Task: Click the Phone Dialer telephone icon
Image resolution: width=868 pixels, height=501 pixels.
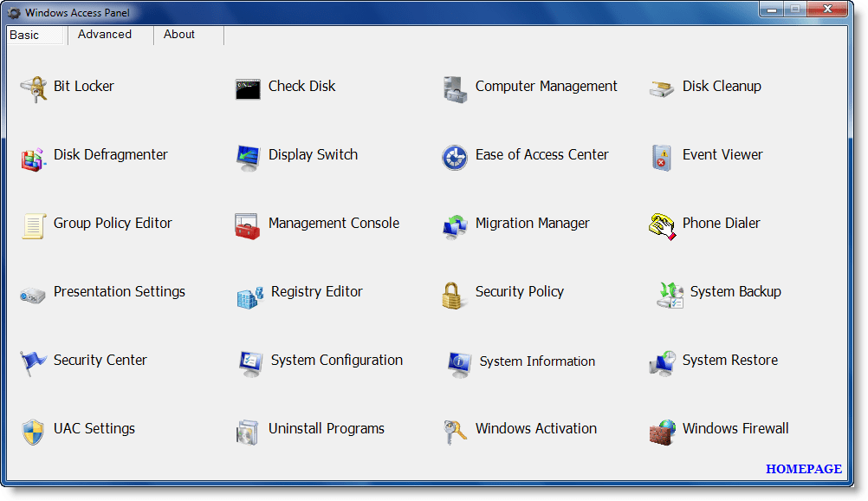Action: point(662,225)
